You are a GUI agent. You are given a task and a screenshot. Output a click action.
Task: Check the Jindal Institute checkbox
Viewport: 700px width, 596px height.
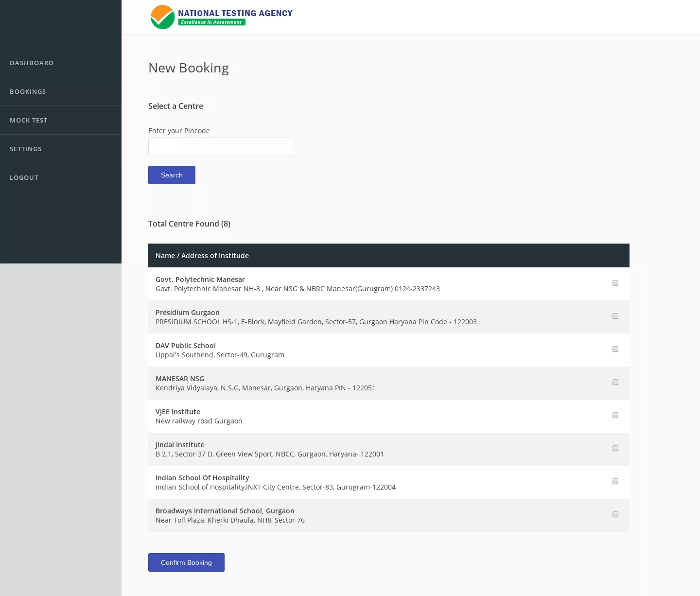[x=615, y=448]
